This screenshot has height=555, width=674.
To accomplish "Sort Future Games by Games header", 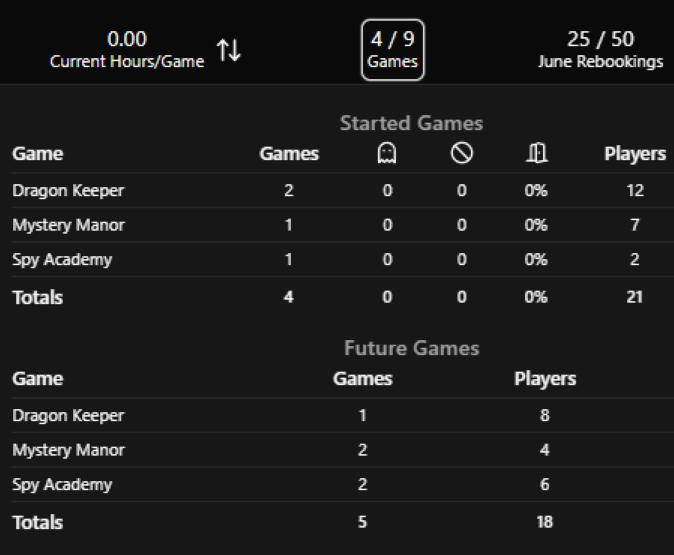I will [x=362, y=378].
